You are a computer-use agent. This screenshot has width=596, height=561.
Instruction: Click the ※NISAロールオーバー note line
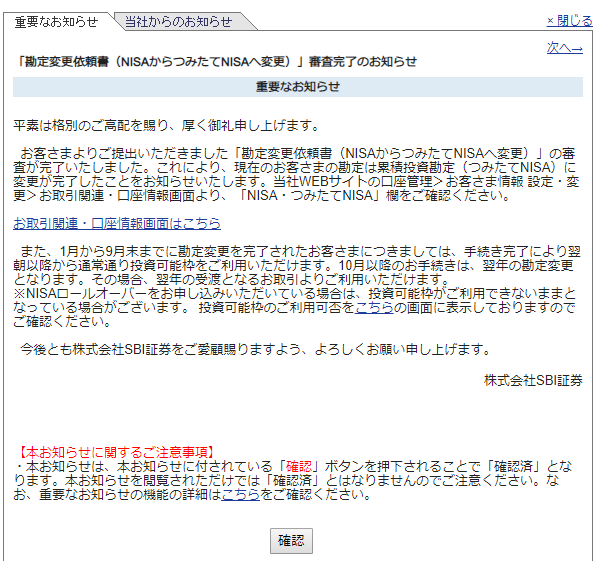coord(295,293)
